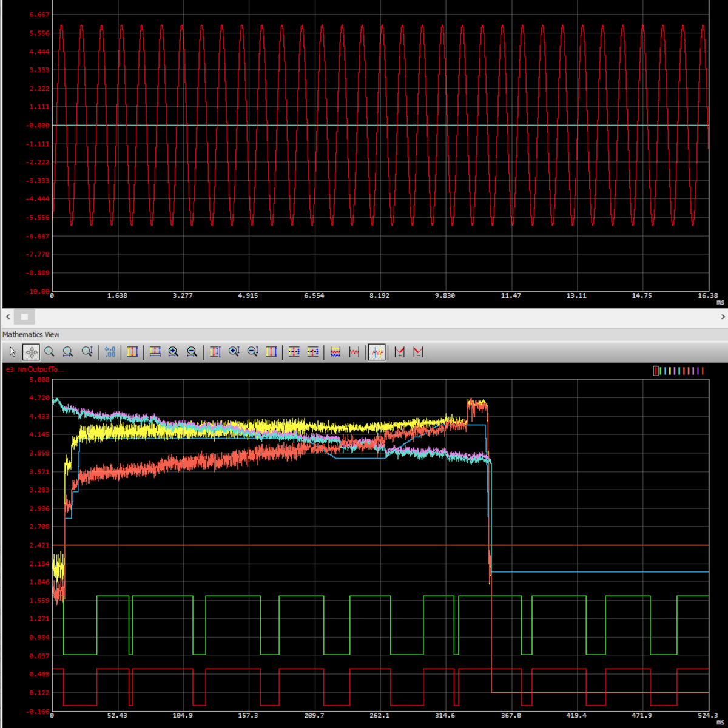Click the M- remove marker icon
This screenshot has height=728, width=728.
[x=418, y=352]
